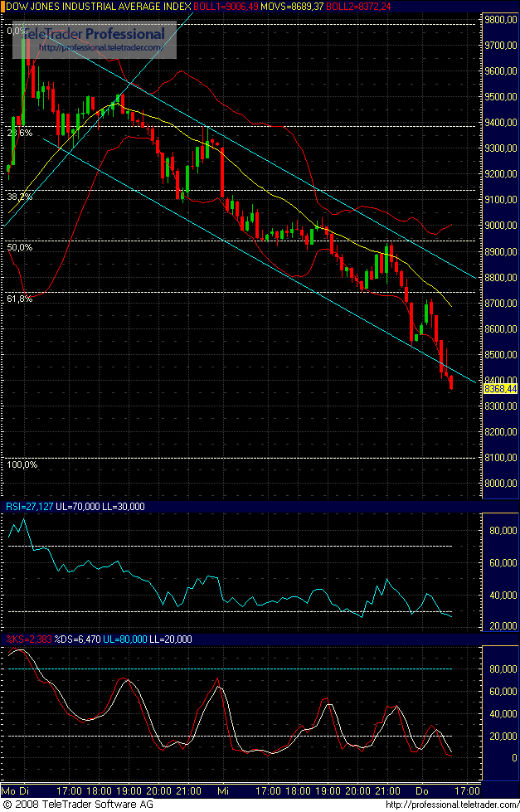Click the 9300,00 price axis label
Image resolution: width=520 pixels, height=812 pixels.
click(x=501, y=148)
